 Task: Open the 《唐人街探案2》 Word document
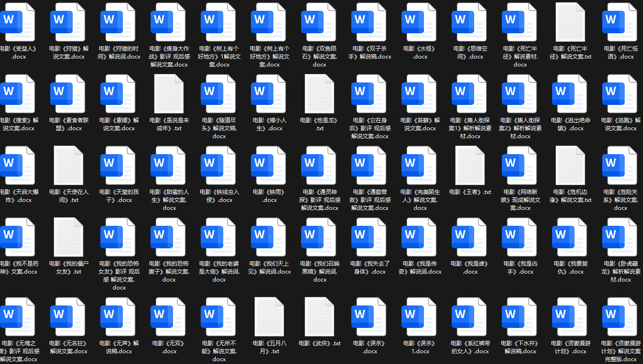point(520,93)
